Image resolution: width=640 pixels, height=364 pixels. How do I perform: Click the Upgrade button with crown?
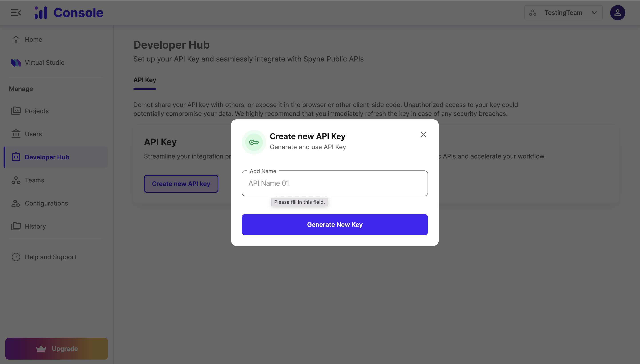(57, 348)
